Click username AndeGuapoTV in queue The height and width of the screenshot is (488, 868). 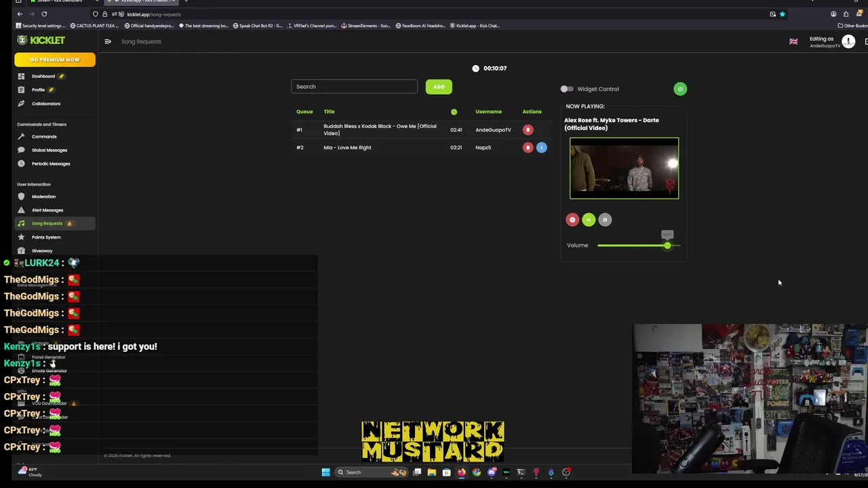[x=493, y=130]
